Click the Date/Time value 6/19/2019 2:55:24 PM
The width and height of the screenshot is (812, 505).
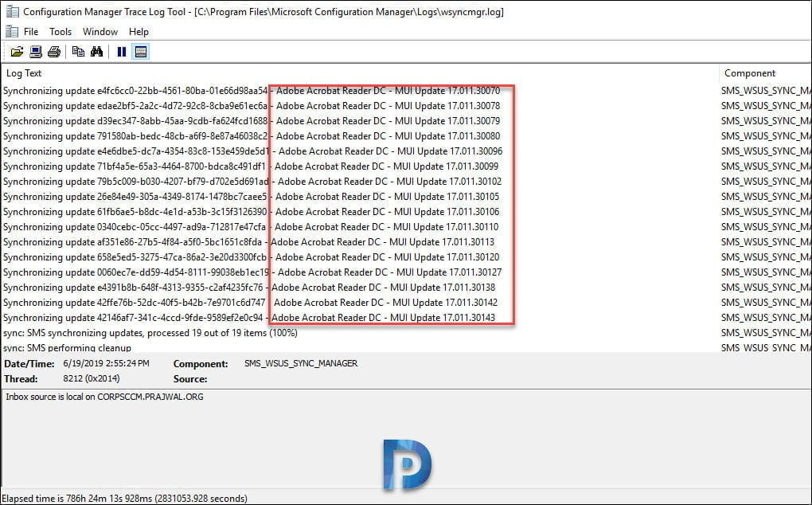point(106,363)
